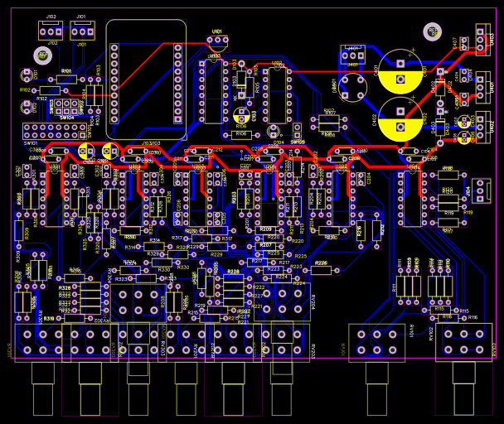Select the J104 connector on right edge

click(x=481, y=190)
